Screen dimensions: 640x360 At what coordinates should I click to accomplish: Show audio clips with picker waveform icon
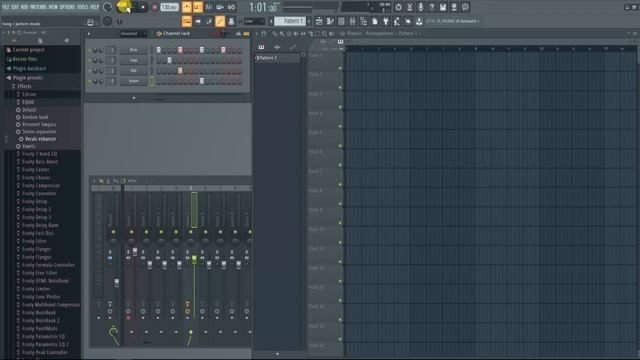(277, 47)
